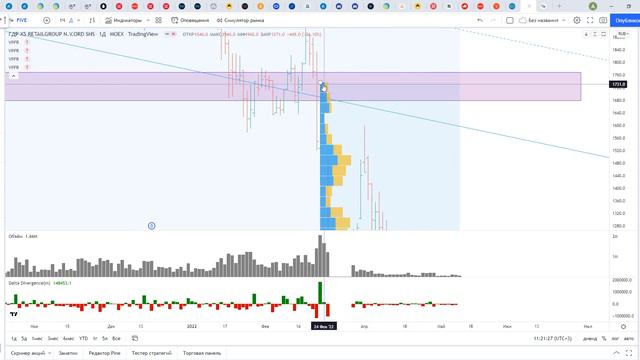This screenshot has width=640, height=360.
Task: Open the Скринер акций tab
Action: pyautogui.click(x=28, y=353)
